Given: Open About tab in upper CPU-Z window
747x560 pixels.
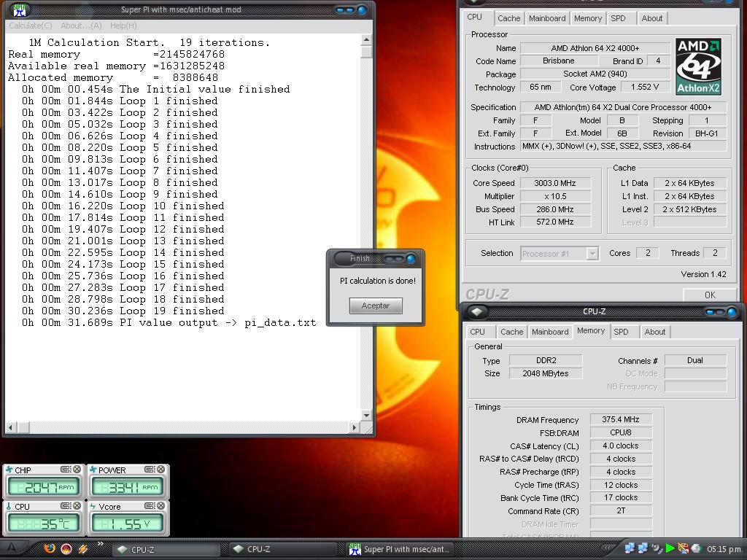Looking at the screenshot, I should point(651,18).
